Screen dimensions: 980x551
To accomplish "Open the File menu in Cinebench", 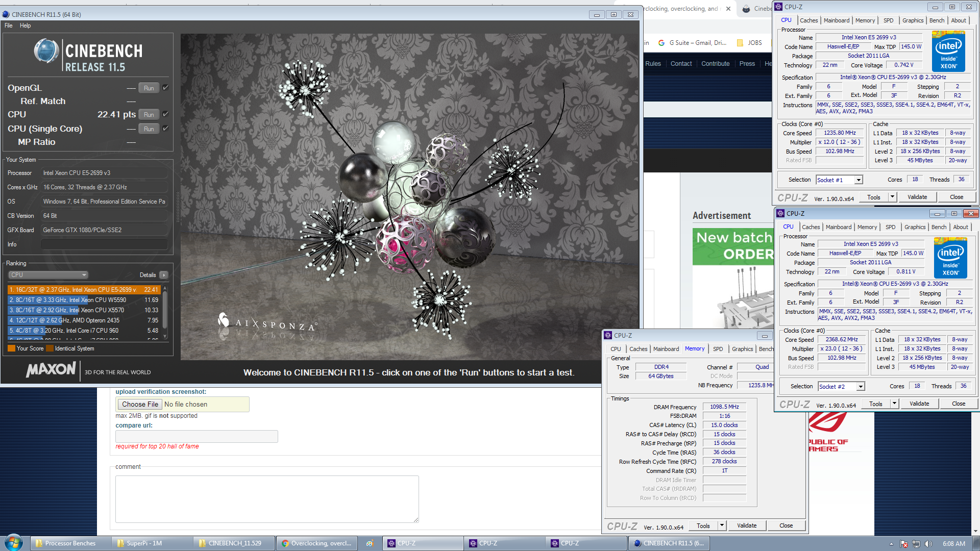I will pos(8,26).
